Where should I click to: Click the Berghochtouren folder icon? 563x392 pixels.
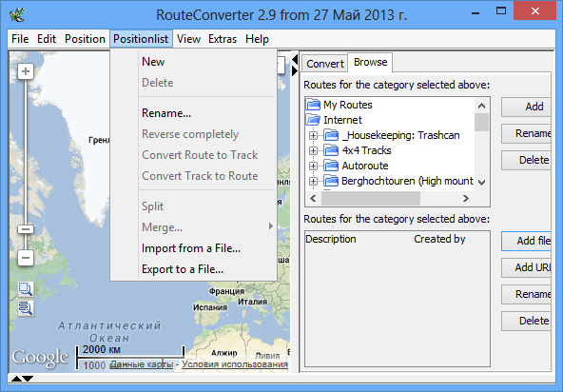[331, 181]
